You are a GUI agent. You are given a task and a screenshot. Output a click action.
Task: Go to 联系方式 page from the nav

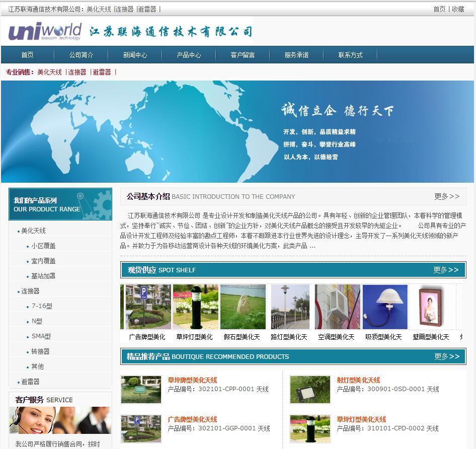[x=350, y=55]
